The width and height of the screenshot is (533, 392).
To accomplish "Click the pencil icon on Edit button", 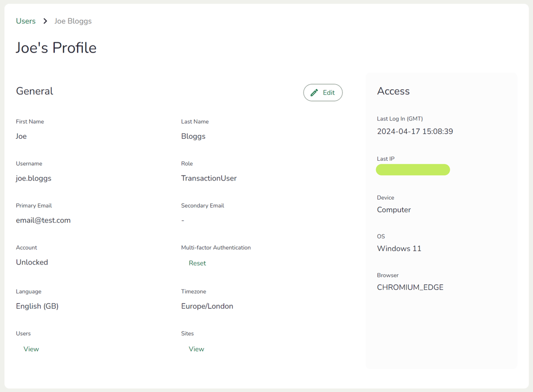I will click(314, 92).
